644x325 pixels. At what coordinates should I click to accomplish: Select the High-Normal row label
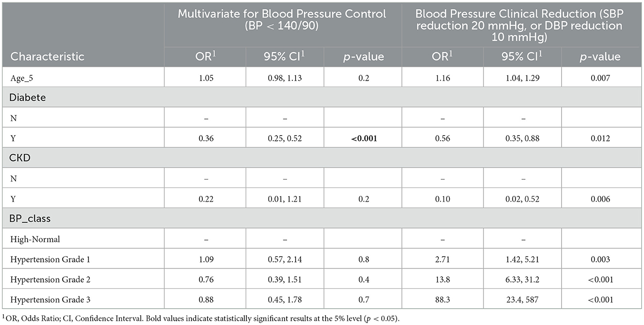tap(35, 239)
